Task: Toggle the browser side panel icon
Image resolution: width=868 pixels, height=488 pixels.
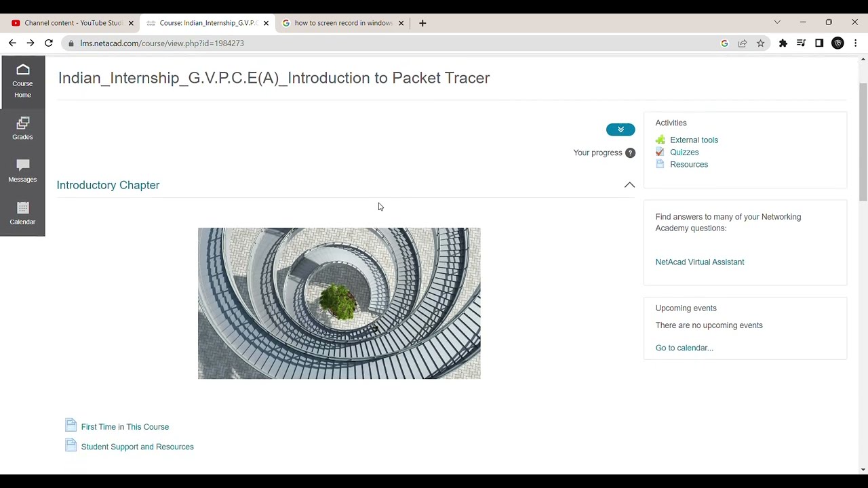Action: point(819,43)
